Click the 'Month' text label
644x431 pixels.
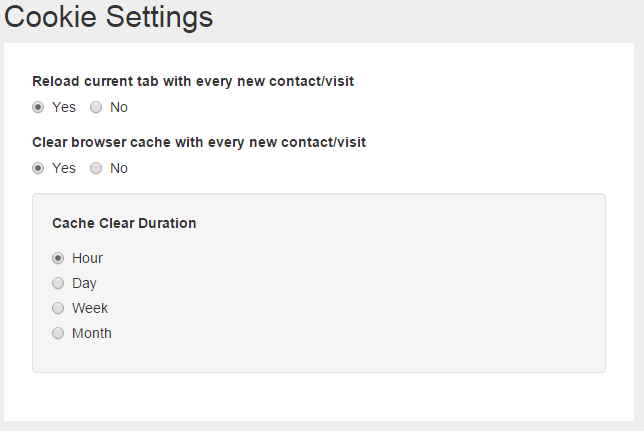point(92,333)
